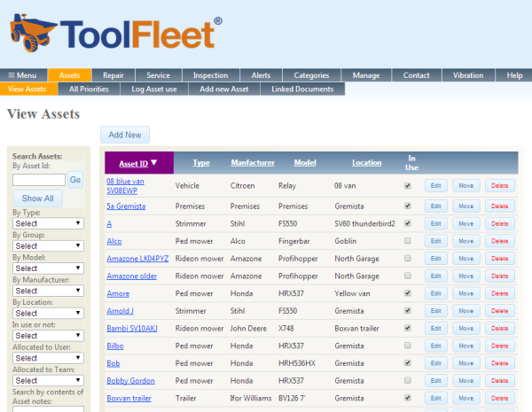Open asset 08 blue van SV08EWP
Screen dimensions: 532x412
[x=125, y=186]
